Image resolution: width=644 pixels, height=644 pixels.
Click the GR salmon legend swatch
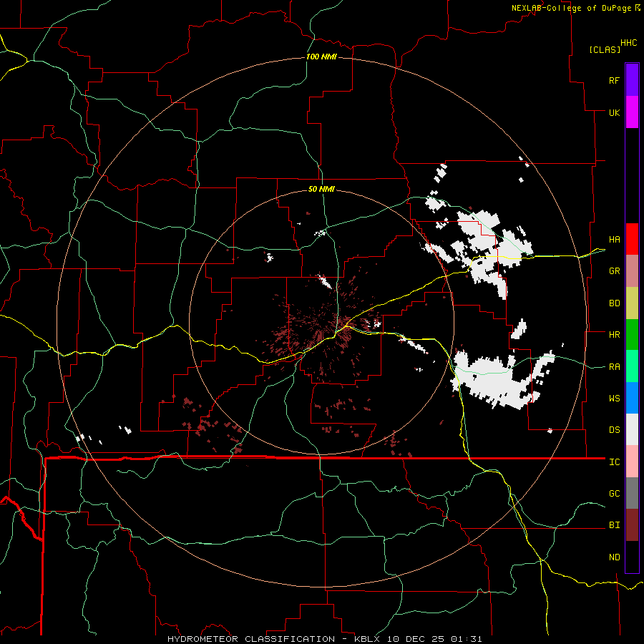(632, 271)
